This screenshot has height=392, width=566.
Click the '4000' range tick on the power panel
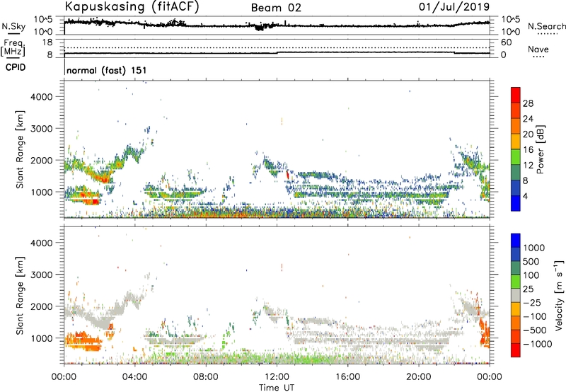tap(42, 97)
